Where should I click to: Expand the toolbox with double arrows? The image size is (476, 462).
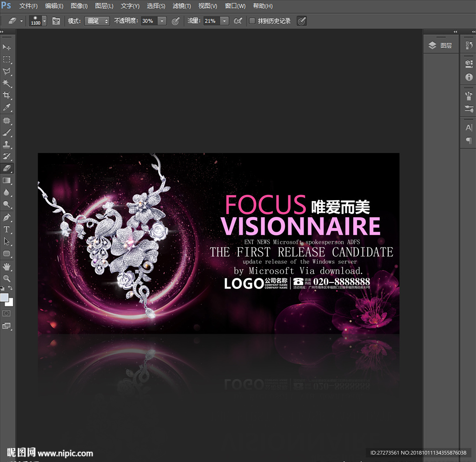coord(2,32)
